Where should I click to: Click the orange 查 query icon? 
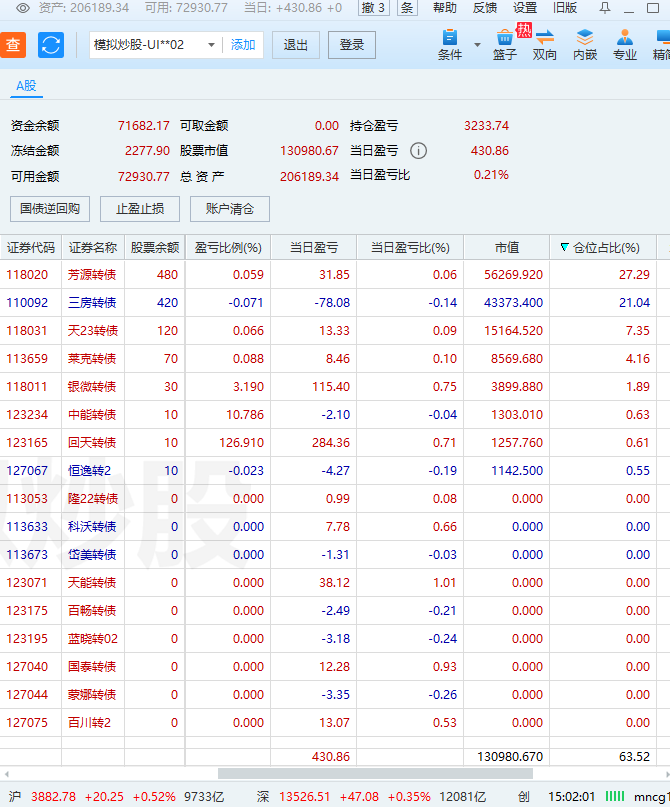coord(13,45)
